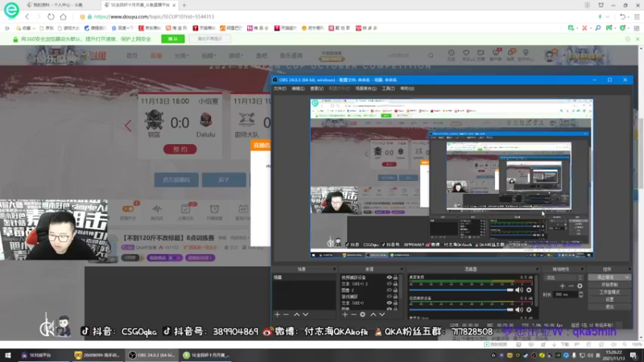Mute second mixer channel speaker icon

[519, 310]
